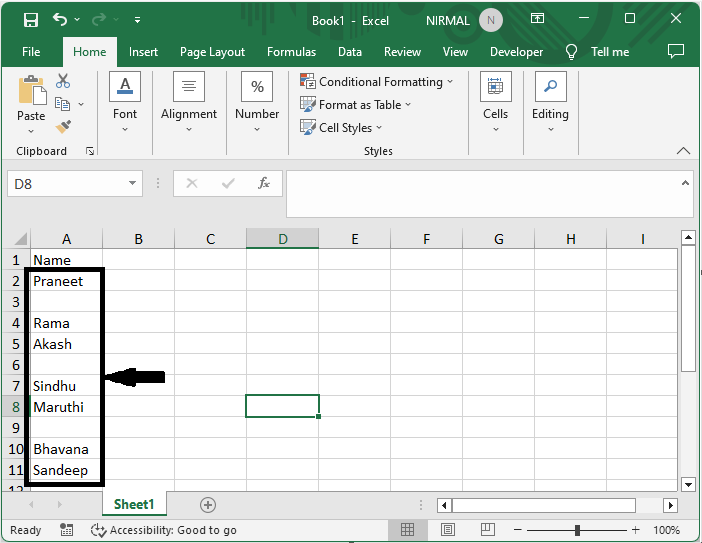Viewport: 702px width, 543px height.
Task: Switch to Normal view
Action: (407, 530)
